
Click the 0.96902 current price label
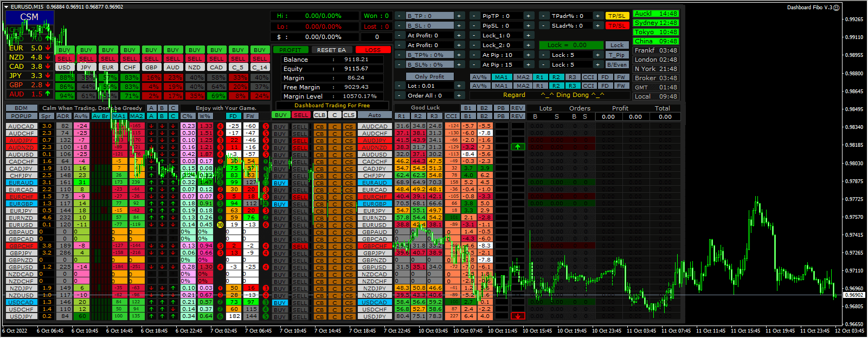[855, 295]
